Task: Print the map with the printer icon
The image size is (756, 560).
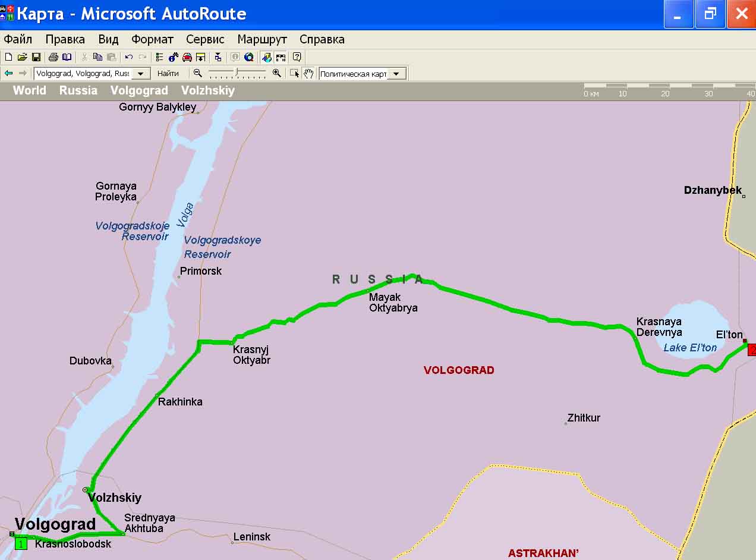Action: 53,57
